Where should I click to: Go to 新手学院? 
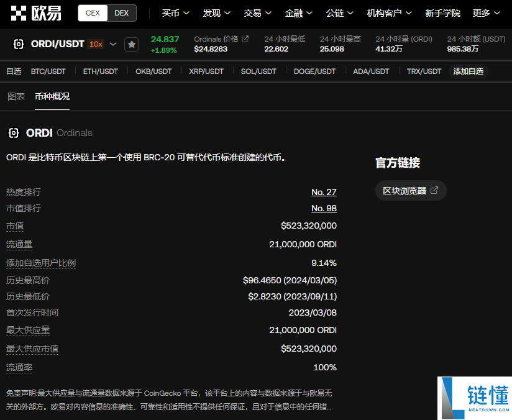(442, 13)
